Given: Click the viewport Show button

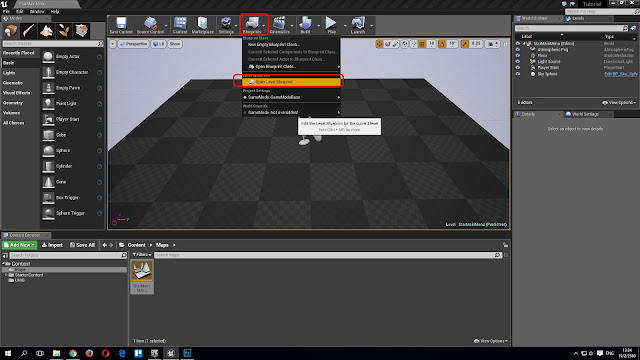Looking at the screenshot, I should point(175,44).
